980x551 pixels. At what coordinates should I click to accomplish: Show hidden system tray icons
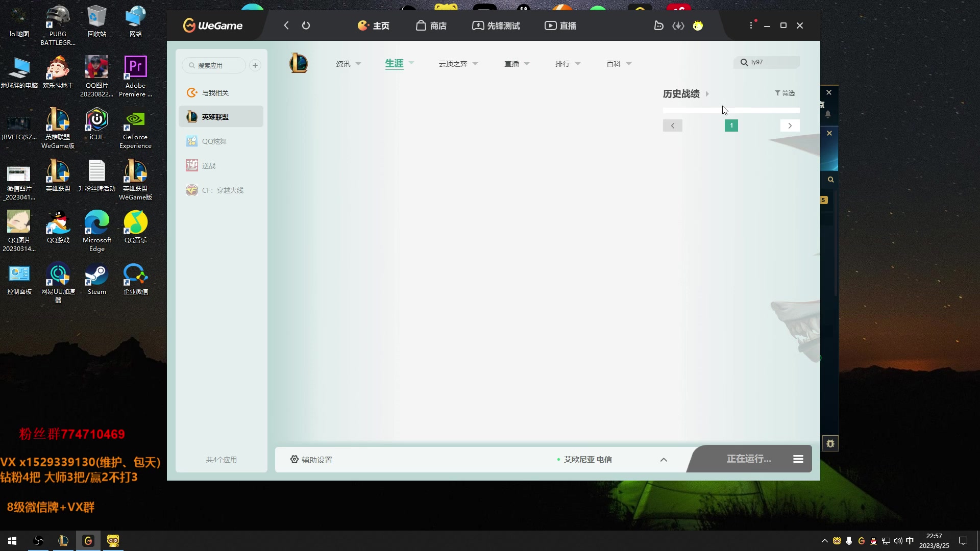tap(824, 541)
